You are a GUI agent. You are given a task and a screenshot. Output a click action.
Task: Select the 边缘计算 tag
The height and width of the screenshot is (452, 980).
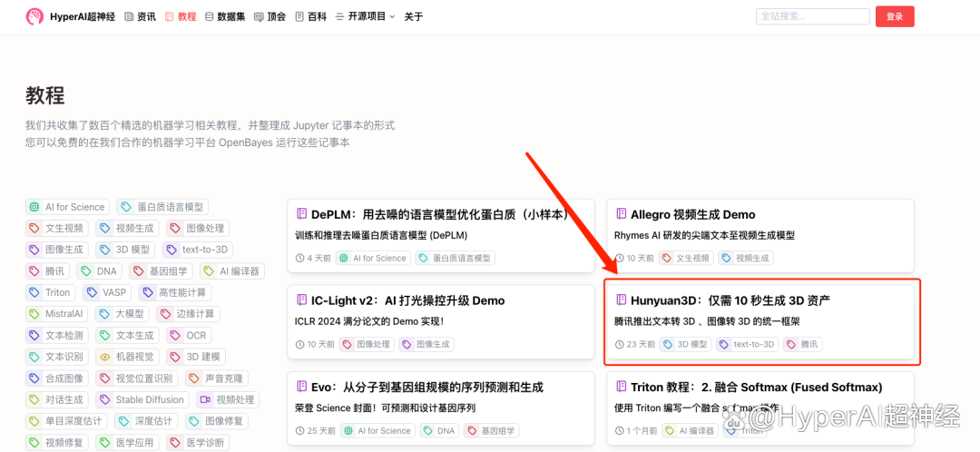(188, 313)
